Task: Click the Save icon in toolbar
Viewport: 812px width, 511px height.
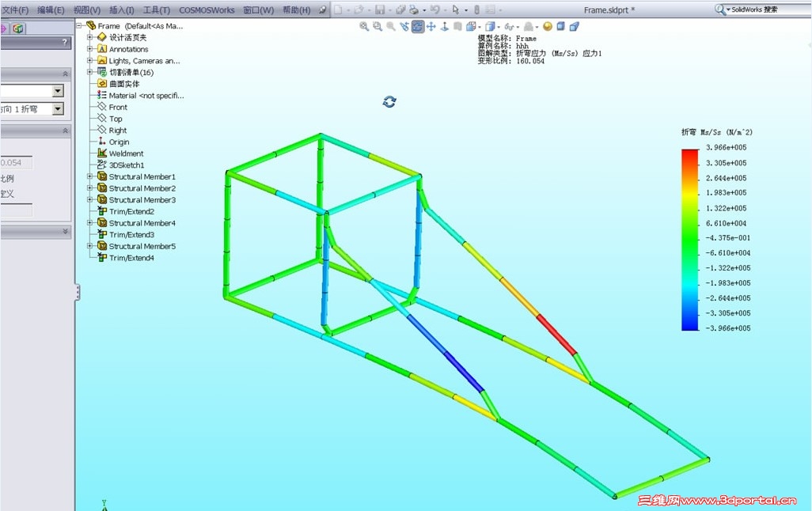Action: click(380, 9)
